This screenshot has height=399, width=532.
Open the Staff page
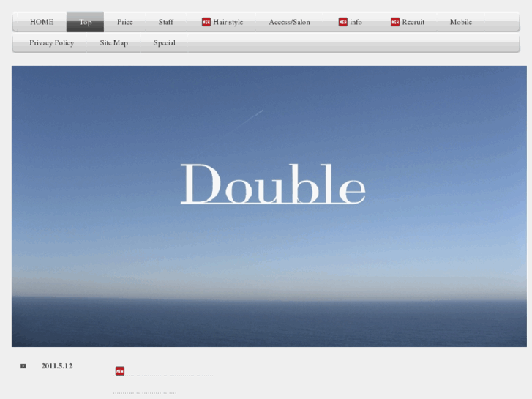tap(166, 22)
